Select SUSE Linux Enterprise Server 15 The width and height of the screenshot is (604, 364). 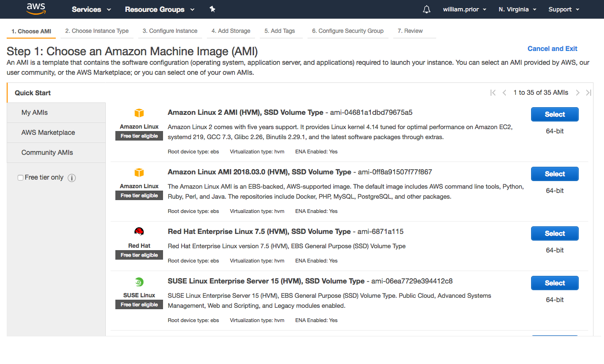555,283
